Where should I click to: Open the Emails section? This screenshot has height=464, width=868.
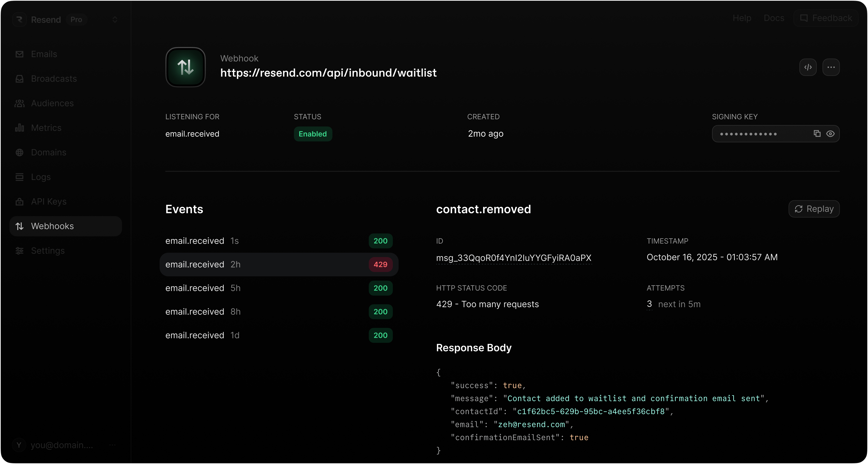[x=44, y=54]
